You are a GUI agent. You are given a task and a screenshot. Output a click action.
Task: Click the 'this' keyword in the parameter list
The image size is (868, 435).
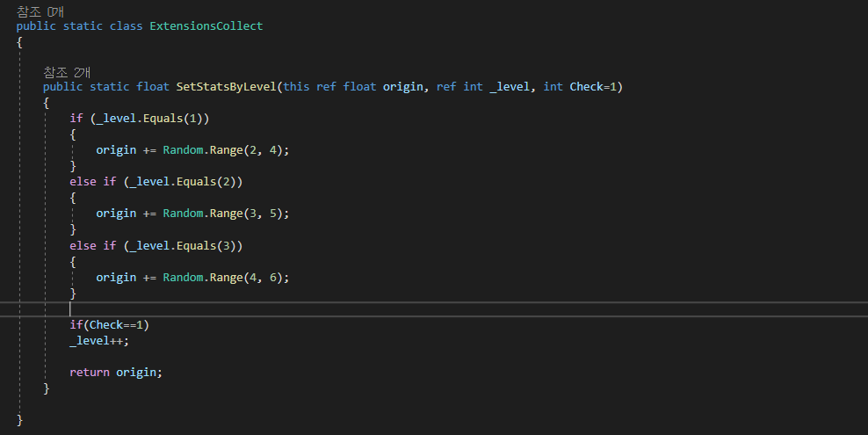tap(296, 87)
